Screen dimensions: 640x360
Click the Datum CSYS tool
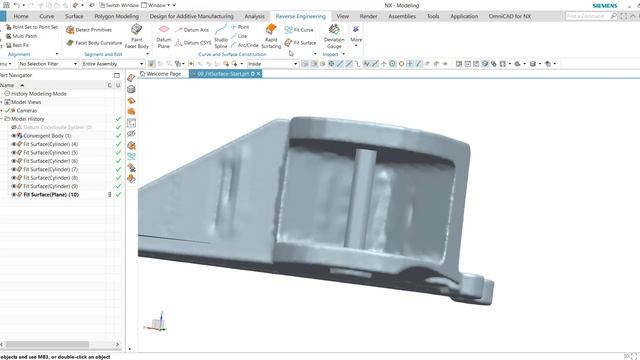coord(193,42)
